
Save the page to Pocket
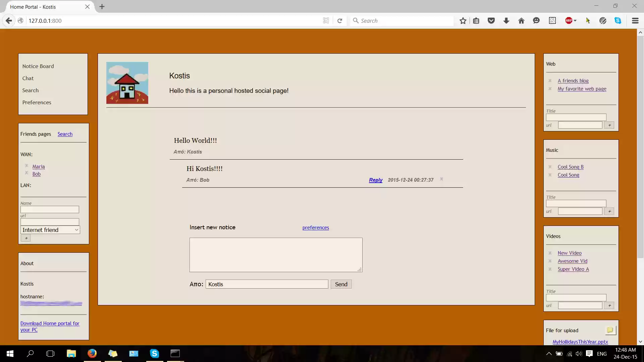coord(491,20)
